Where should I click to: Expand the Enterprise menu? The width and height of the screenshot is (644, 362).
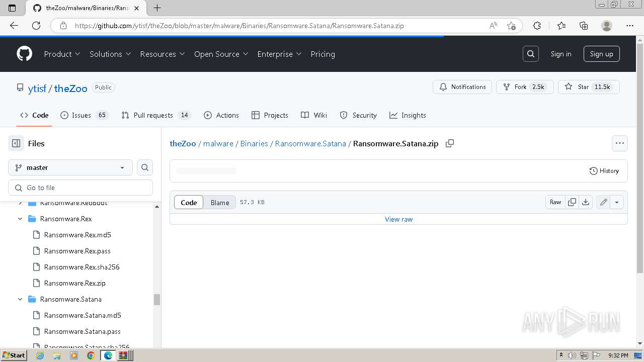tap(279, 54)
